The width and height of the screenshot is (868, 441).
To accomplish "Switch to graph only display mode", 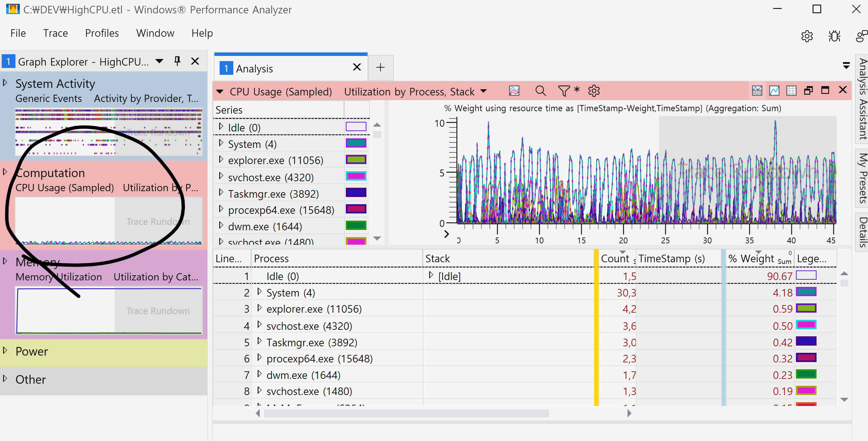I will pos(774,91).
